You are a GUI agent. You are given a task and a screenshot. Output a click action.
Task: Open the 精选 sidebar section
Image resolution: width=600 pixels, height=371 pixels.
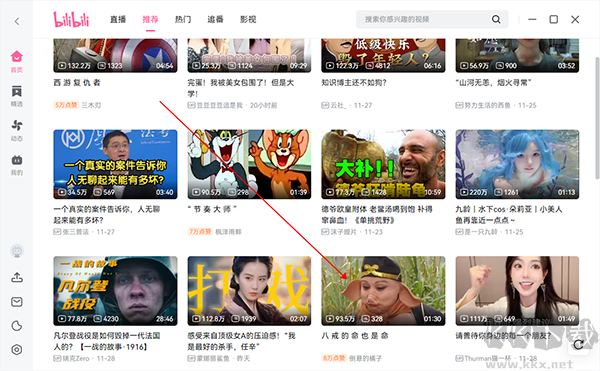(16, 96)
